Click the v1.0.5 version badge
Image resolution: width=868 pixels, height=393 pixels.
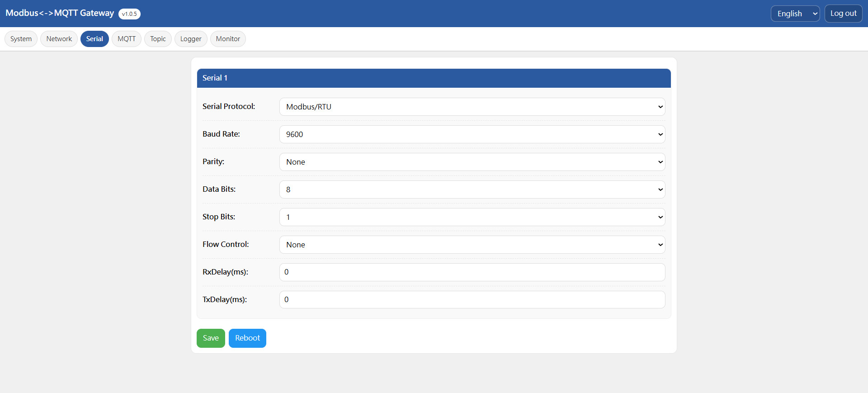click(129, 14)
